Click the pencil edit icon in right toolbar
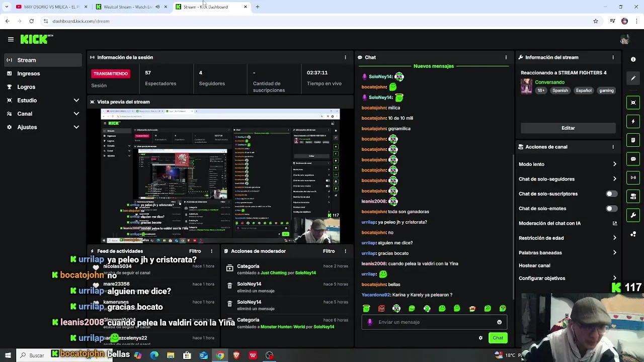This screenshot has height=362, width=644. (x=633, y=78)
